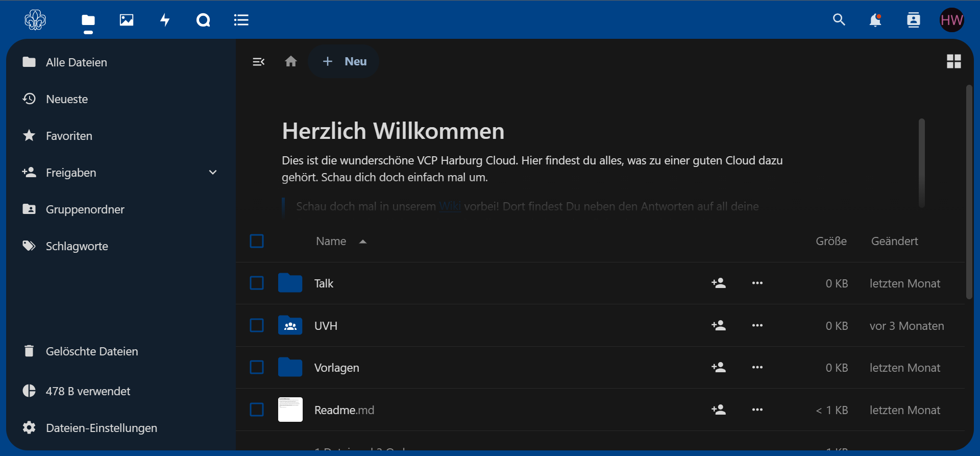Viewport: 980px width, 456px height.
Task: Open the Files app icon
Action: (x=88, y=20)
